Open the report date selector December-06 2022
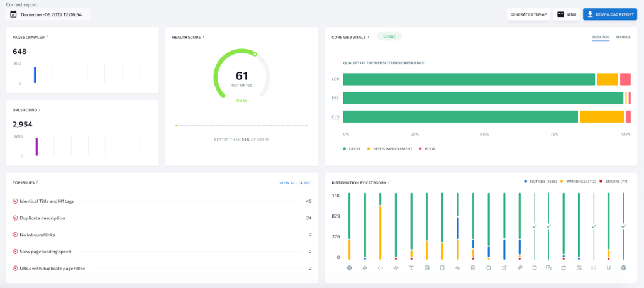 tap(48, 14)
